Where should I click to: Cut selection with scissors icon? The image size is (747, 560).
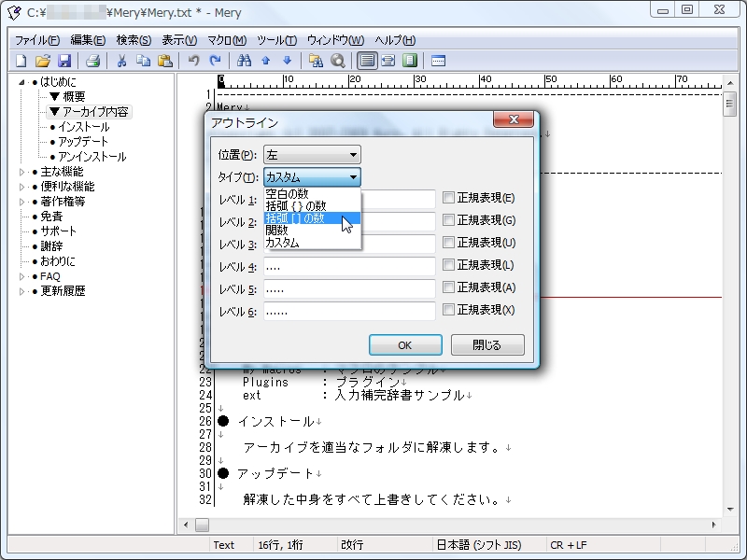[x=121, y=61]
